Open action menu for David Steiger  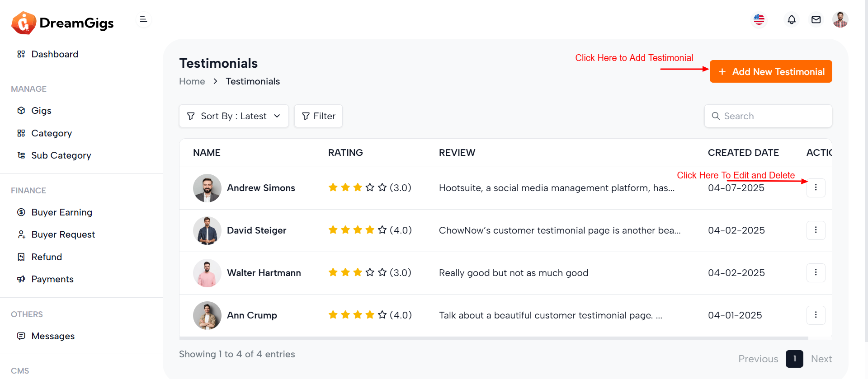click(816, 230)
